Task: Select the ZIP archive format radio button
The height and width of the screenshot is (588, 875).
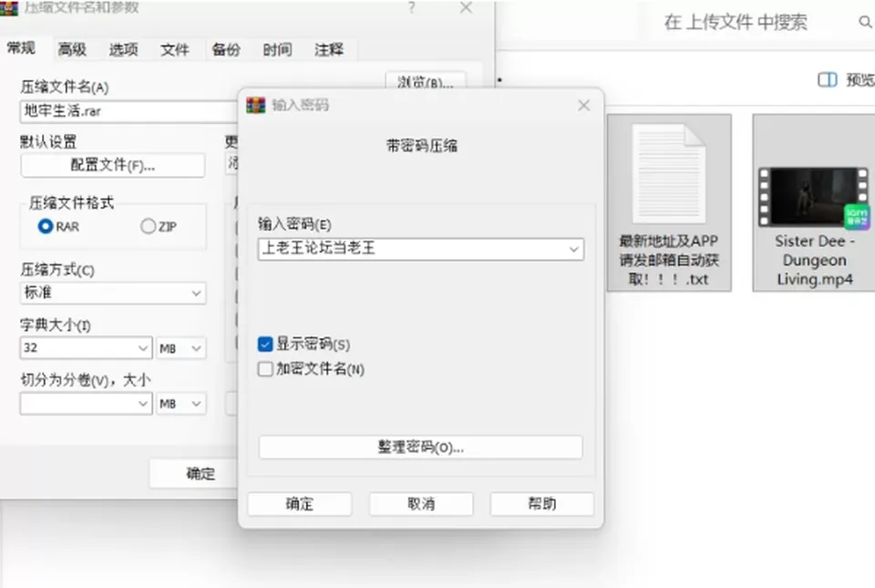Action: (x=148, y=226)
